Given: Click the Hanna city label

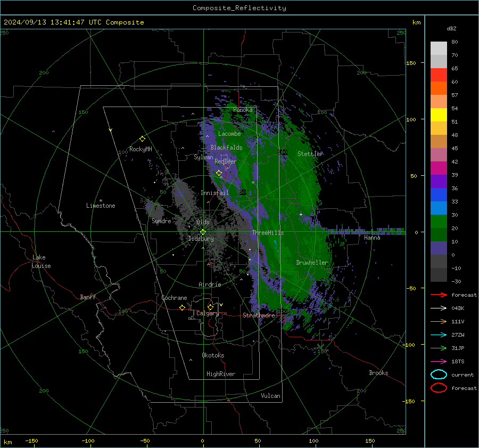Looking at the screenshot, I should pos(372,238).
